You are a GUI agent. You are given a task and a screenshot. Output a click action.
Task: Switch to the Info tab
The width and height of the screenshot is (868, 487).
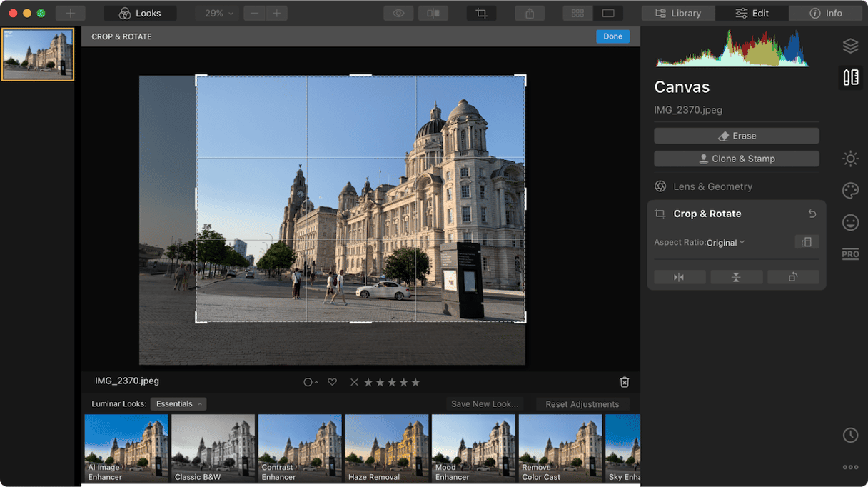pos(826,13)
